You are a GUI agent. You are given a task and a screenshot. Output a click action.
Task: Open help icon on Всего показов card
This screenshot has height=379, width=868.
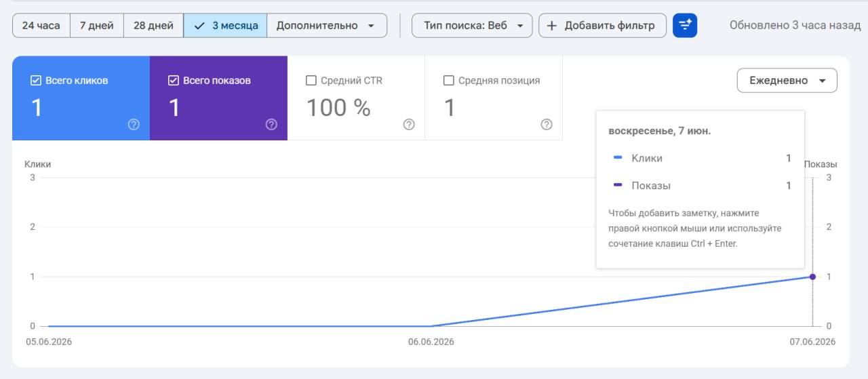tap(271, 124)
